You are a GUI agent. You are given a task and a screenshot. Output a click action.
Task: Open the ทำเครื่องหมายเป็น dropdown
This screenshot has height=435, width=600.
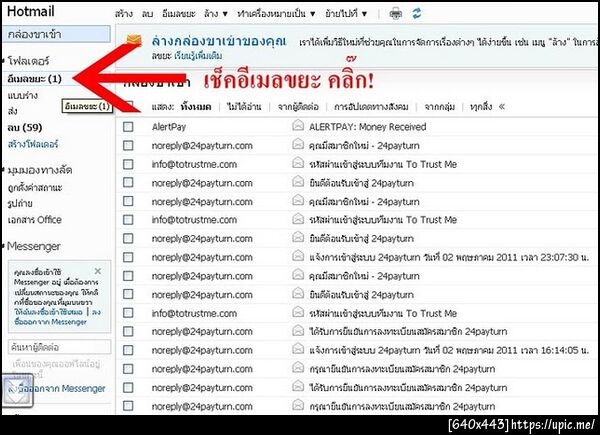pos(276,14)
